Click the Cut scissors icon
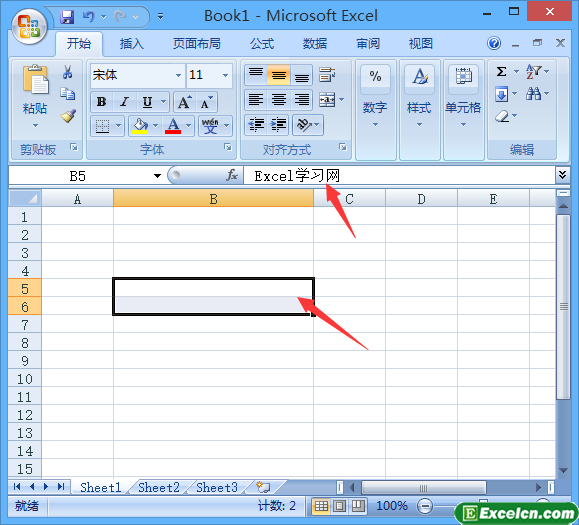Viewport: 579px width, 525px height. pyautogui.click(x=67, y=72)
